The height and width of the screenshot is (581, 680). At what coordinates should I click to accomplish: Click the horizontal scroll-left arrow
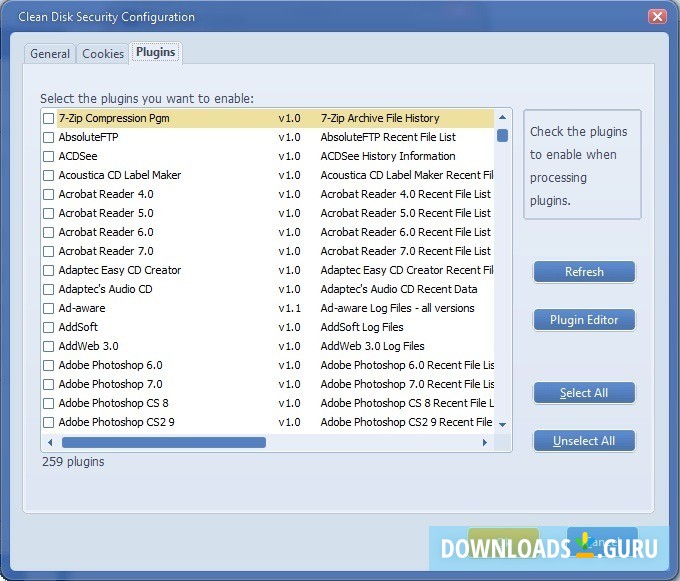(50, 442)
